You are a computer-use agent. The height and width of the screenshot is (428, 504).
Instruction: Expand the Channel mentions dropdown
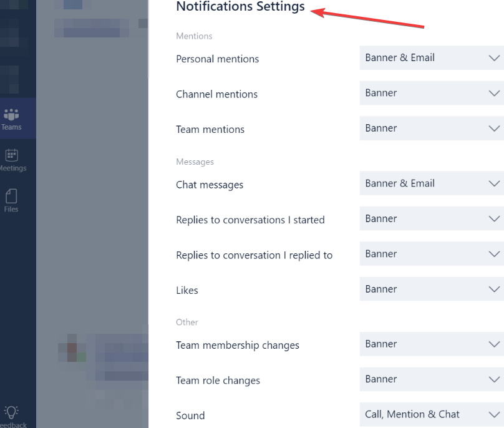pos(432,93)
